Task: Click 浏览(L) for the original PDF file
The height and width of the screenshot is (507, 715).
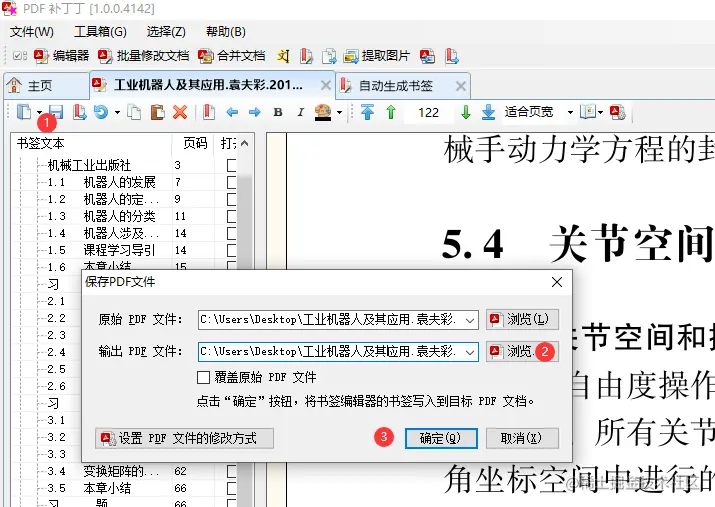Action: pyautogui.click(x=522, y=320)
